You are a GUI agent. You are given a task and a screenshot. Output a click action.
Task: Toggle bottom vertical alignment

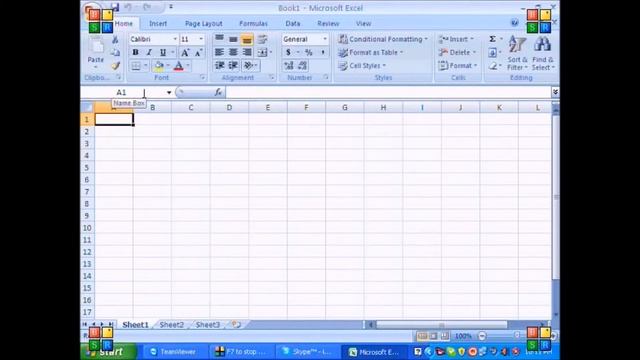[247, 39]
